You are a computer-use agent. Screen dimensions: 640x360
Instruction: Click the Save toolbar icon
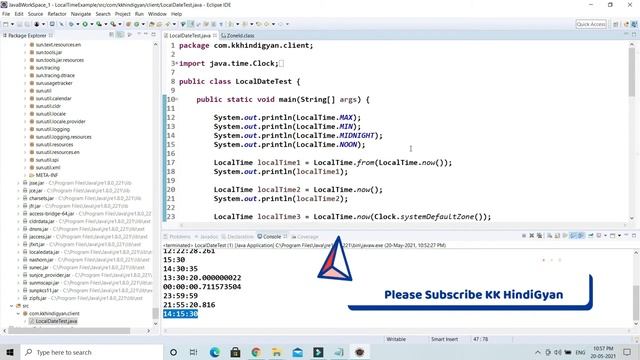20,24
